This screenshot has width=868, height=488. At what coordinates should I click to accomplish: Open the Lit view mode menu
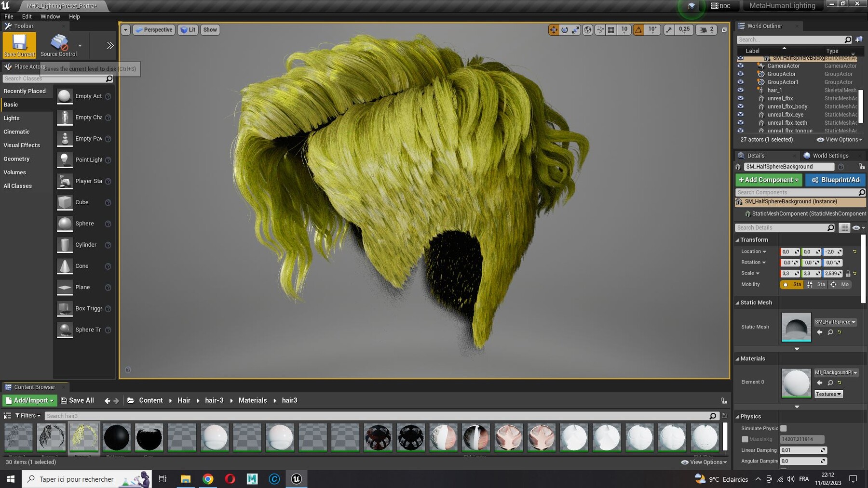tap(188, 30)
